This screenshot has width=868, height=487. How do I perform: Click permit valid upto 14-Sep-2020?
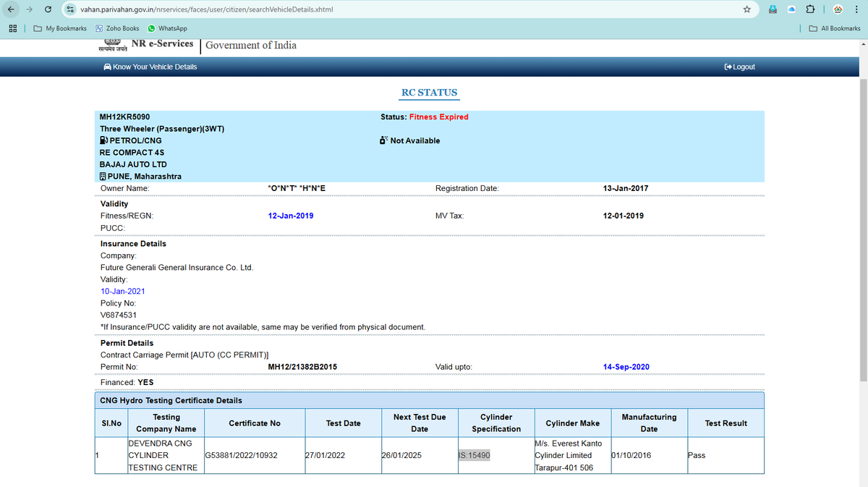tap(626, 367)
